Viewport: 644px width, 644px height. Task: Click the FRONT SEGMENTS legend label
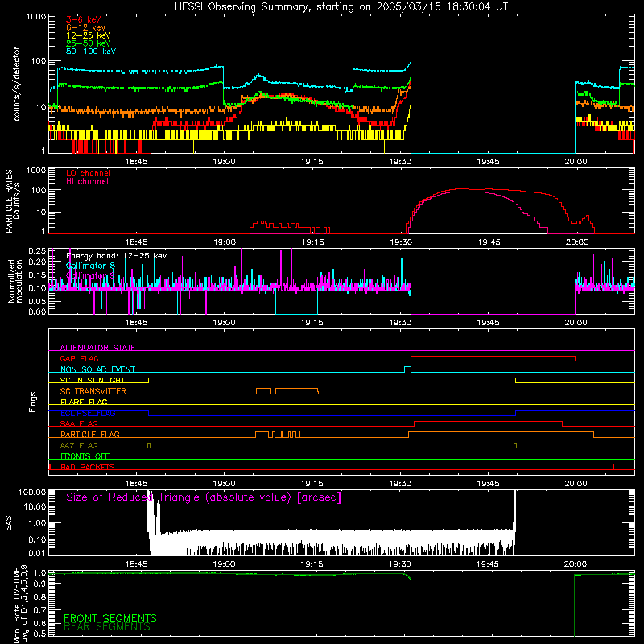pos(110,618)
